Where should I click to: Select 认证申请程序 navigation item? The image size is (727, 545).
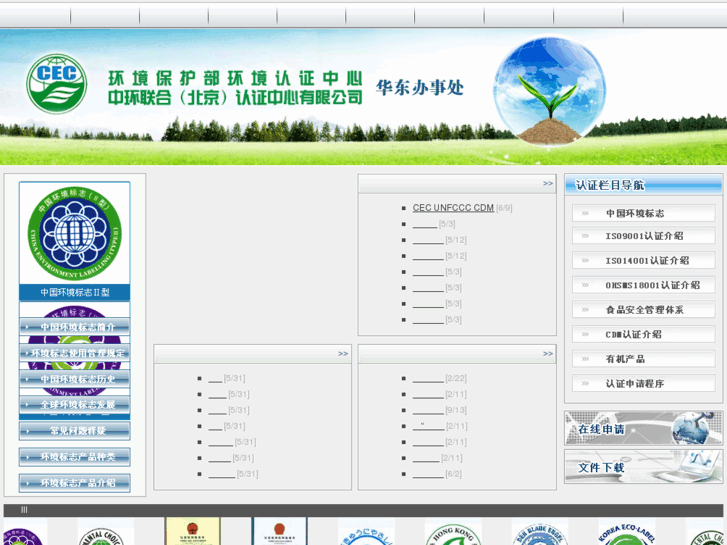pyautogui.click(x=644, y=383)
